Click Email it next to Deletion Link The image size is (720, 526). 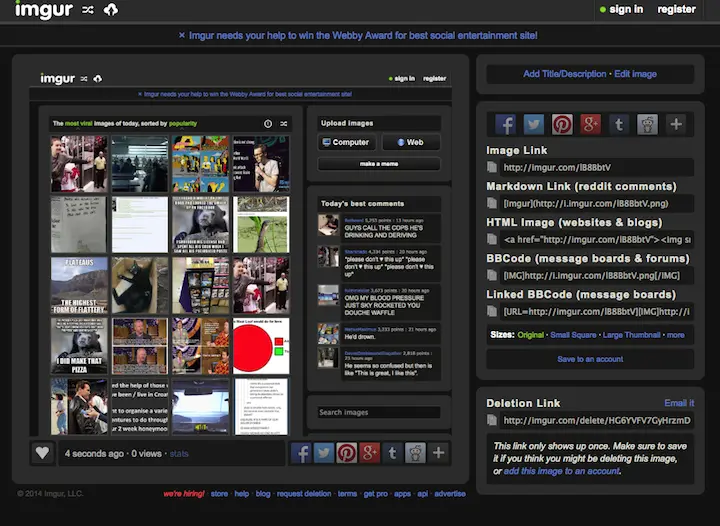(679, 403)
